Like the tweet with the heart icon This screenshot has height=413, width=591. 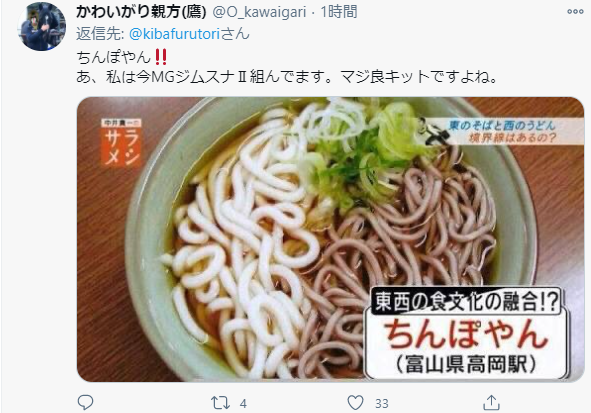pos(355,403)
